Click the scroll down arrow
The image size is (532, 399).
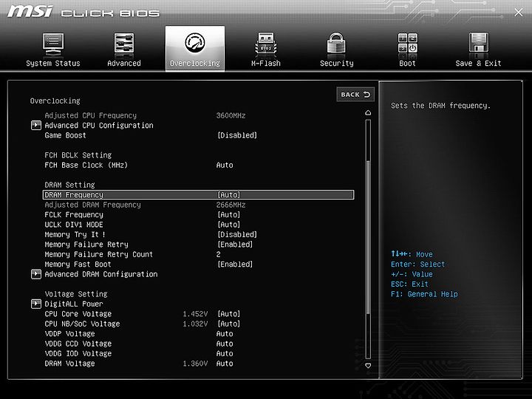(368, 366)
